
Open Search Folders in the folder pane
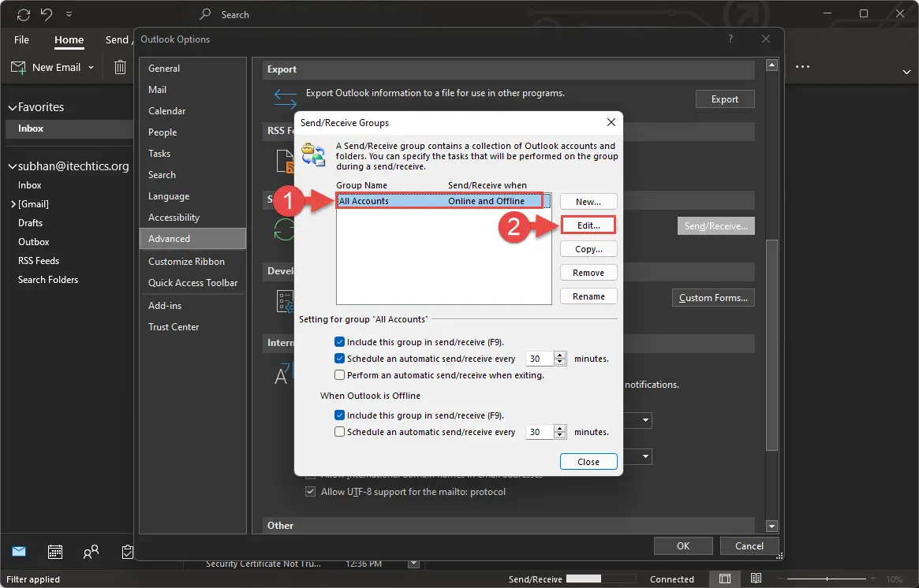point(48,279)
